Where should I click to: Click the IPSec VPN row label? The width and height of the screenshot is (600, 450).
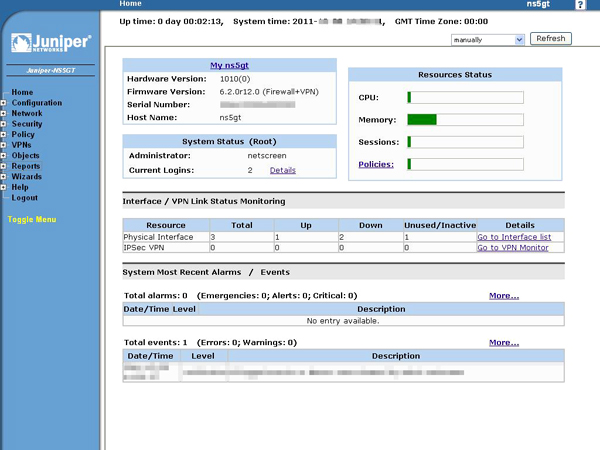pyautogui.click(x=144, y=248)
